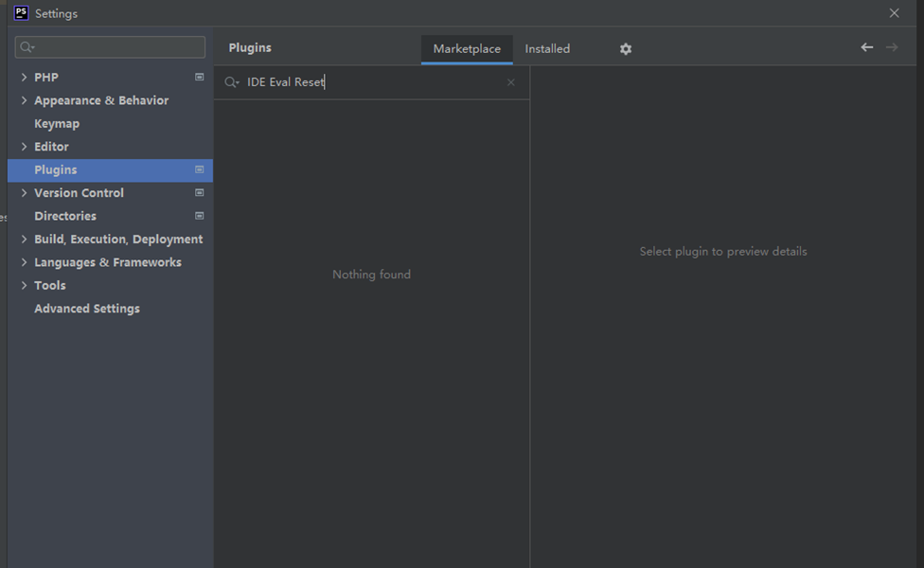Click the PhpStorm logo in title bar

pyautogui.click(x=21, y=13)
